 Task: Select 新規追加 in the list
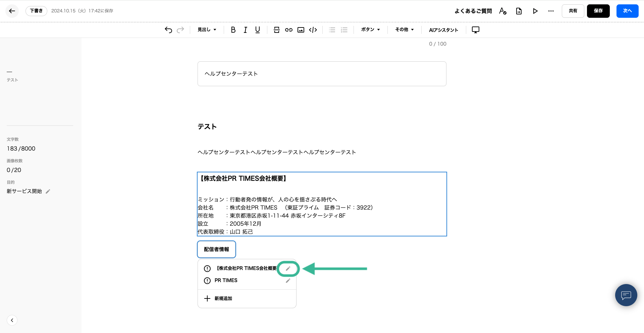click(223, 298)
